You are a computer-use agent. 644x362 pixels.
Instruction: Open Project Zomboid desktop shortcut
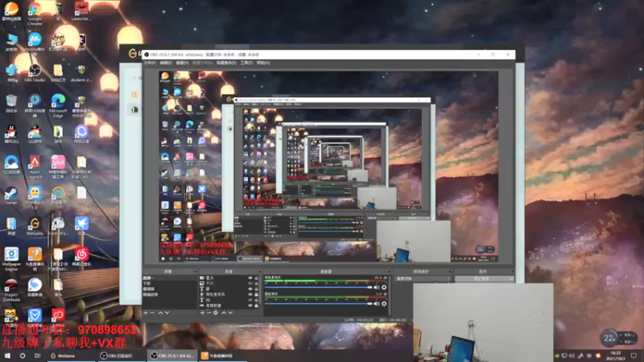tap(11, 290)
